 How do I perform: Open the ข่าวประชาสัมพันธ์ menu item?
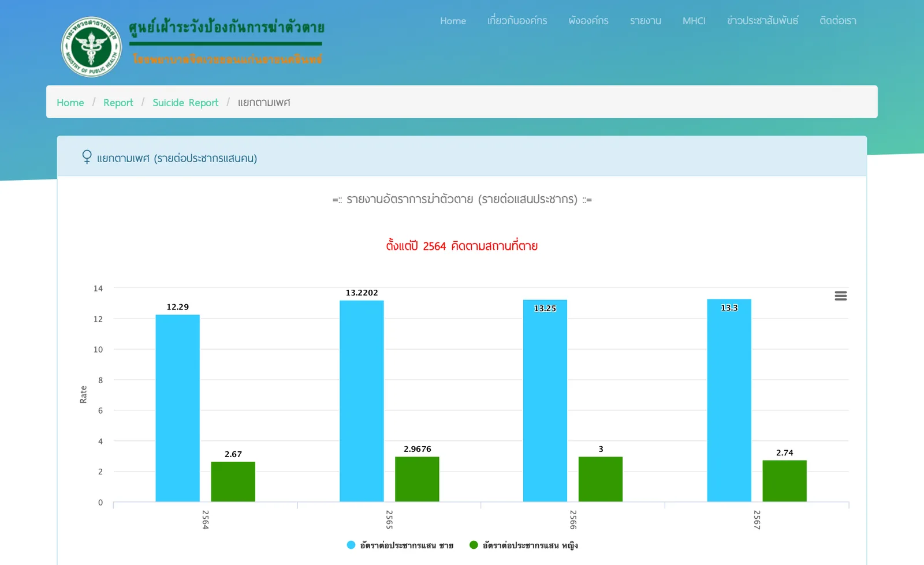(x=762, y=21)
